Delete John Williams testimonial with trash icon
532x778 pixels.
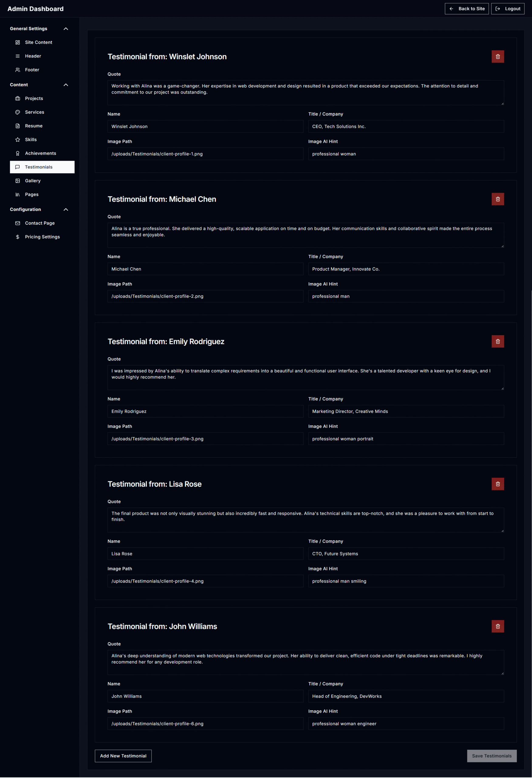pyautogui.click(x=498, y=626)
